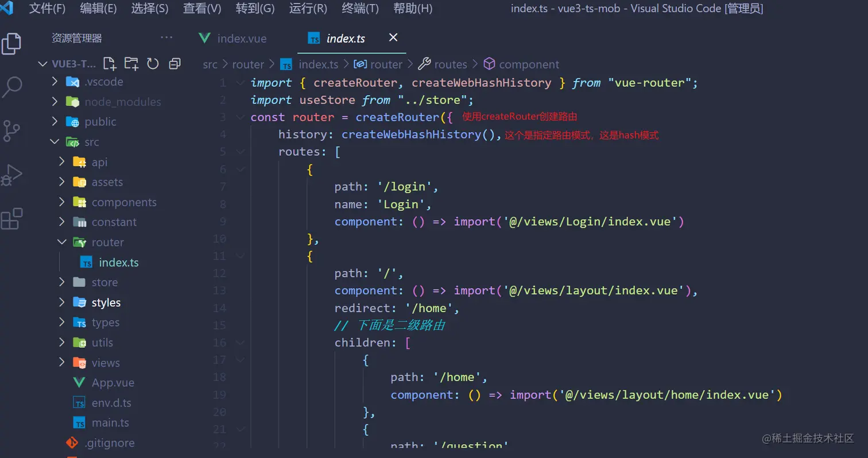Open the explorer's more actions ellipsis
Screen dimensions: 868x458
click(x=166, y=38)
